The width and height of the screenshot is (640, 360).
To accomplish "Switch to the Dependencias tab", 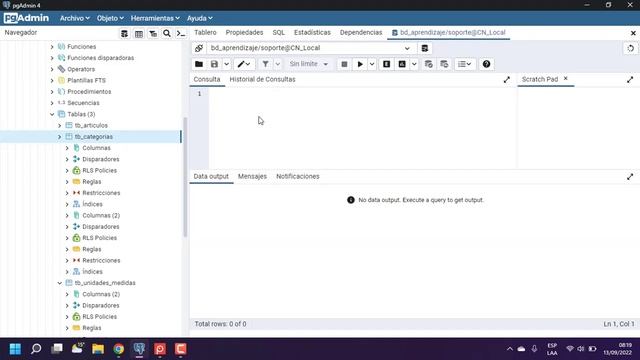I will 361,33.
